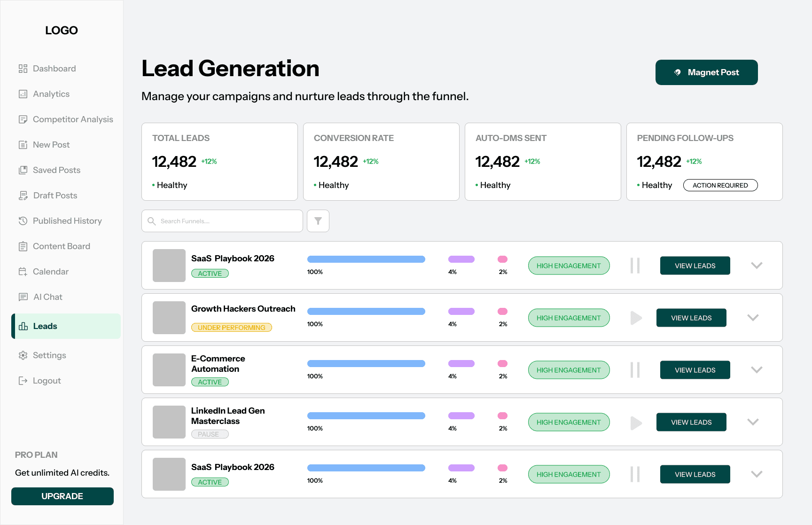Pause the first SaaS Playbook 2026 campaign
Screen dimensions: 812x525
click(635, 266)
